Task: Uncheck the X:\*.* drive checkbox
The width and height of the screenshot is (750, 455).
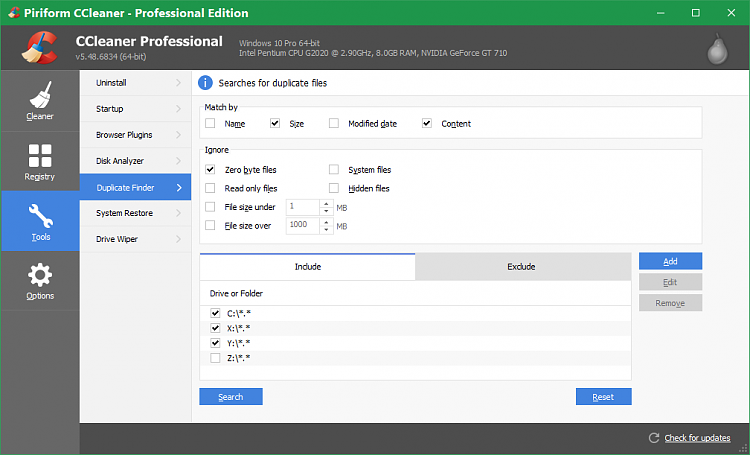Action: [215, 328]
